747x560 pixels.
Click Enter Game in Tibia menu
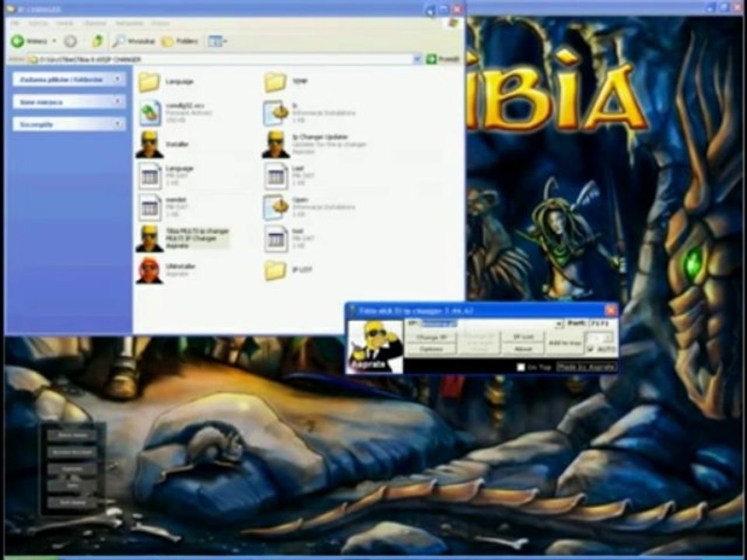coord(72,436)
